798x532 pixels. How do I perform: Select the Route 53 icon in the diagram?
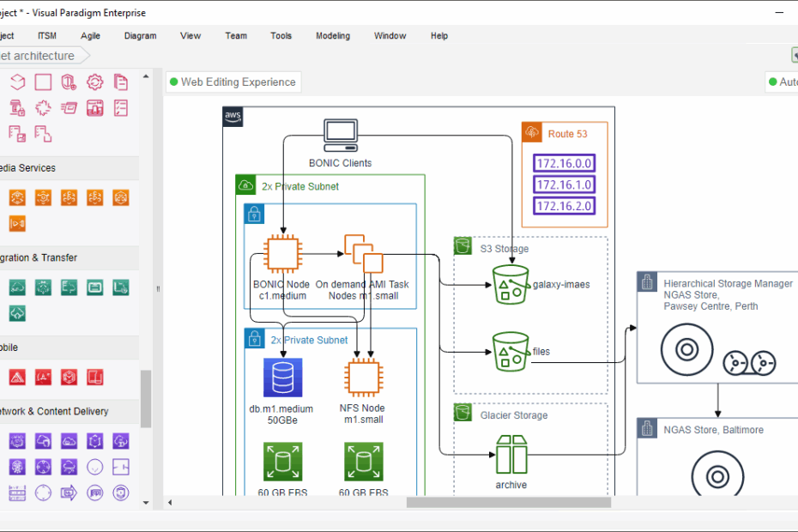point(532,131)
